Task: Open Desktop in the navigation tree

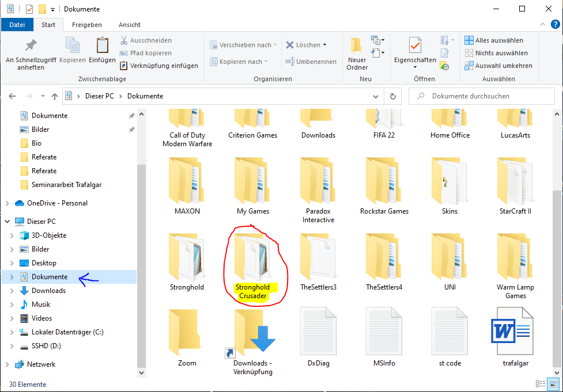Action: (44, 263)
